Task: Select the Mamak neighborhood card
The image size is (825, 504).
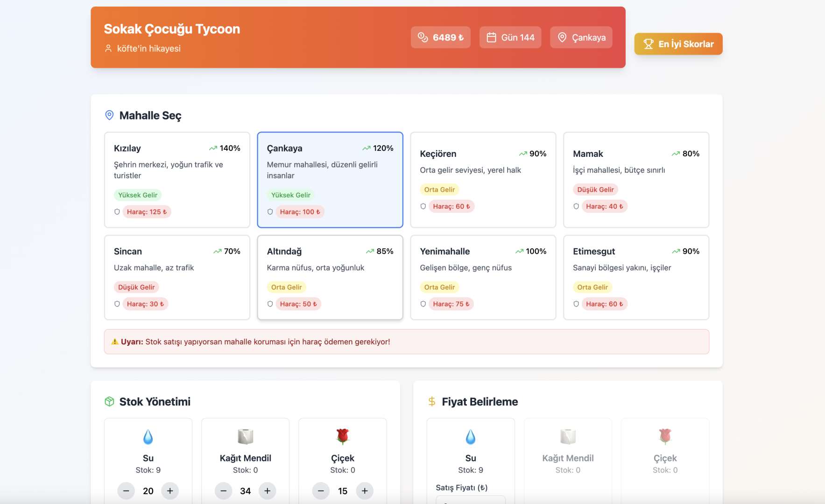Action: 636,180
